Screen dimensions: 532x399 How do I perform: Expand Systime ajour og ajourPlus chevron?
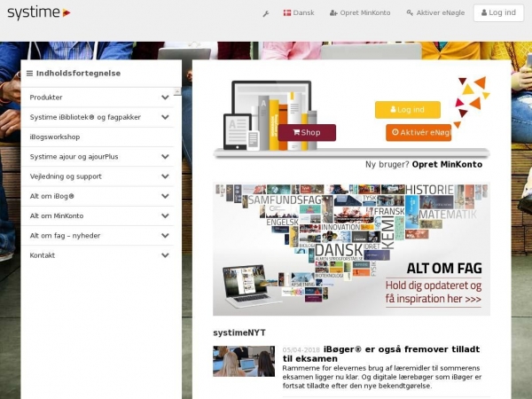165,157
